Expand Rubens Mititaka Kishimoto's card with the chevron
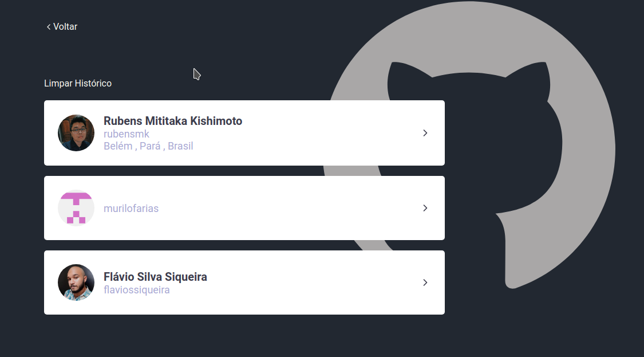This screenshot has width=644, height=357. [x=425, y=132]
